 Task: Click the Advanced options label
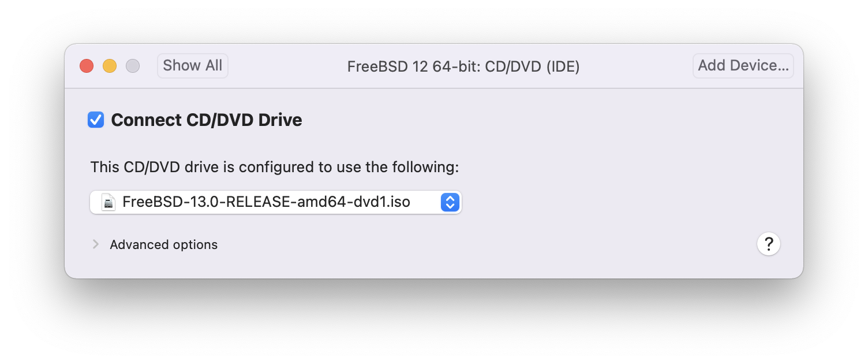pos(163,245)
